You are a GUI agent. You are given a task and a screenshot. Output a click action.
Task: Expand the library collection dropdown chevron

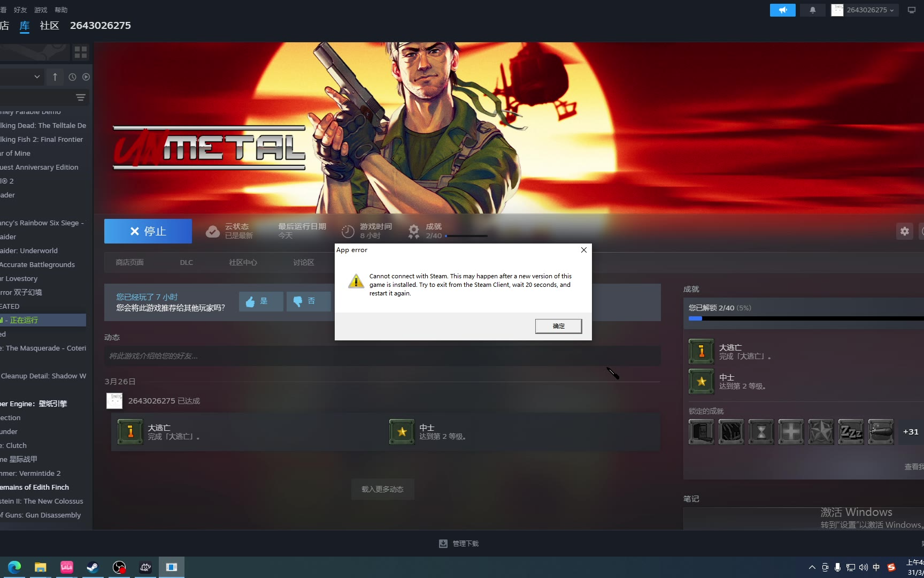[37, 77]
